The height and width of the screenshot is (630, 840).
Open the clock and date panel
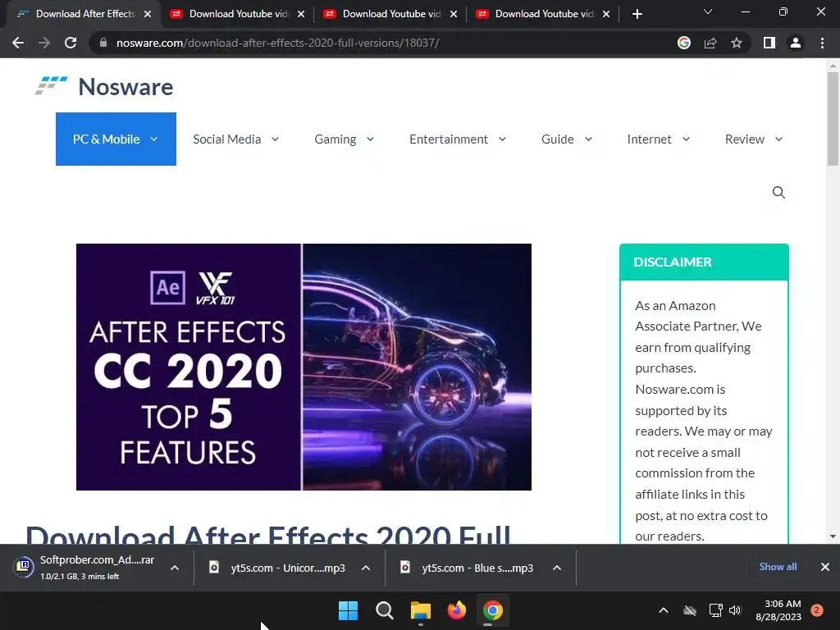point(778,610)
